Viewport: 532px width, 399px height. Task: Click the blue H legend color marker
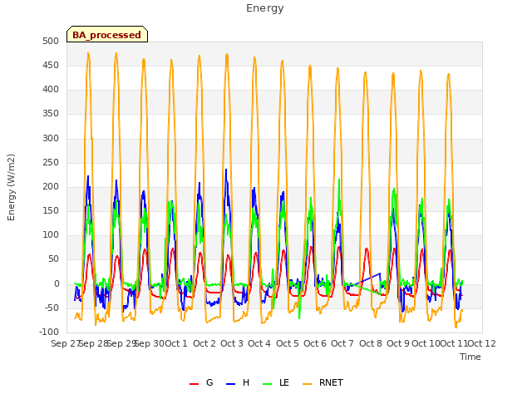coord(230,384)
